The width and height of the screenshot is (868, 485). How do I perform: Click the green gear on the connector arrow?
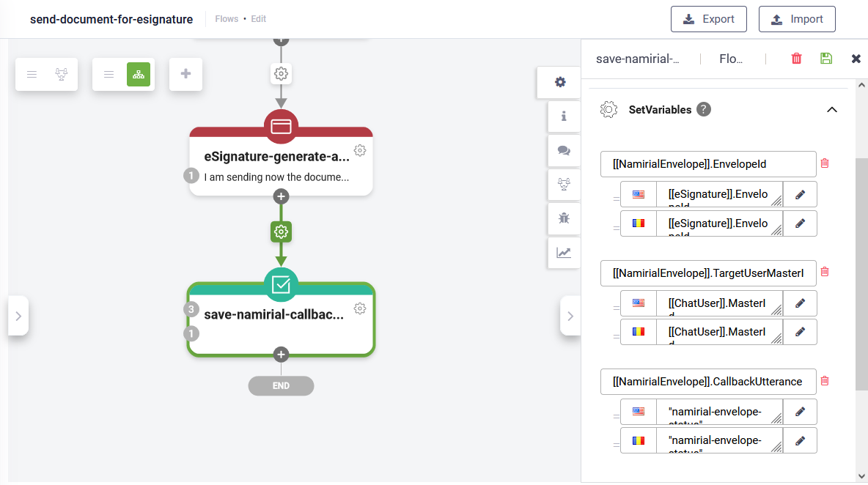[281, 232]
